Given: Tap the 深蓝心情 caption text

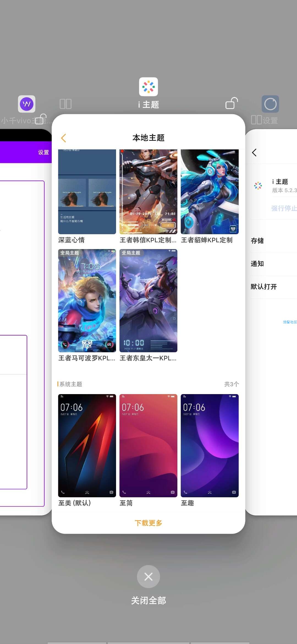Looking at the screenshot, I should 71,240.
